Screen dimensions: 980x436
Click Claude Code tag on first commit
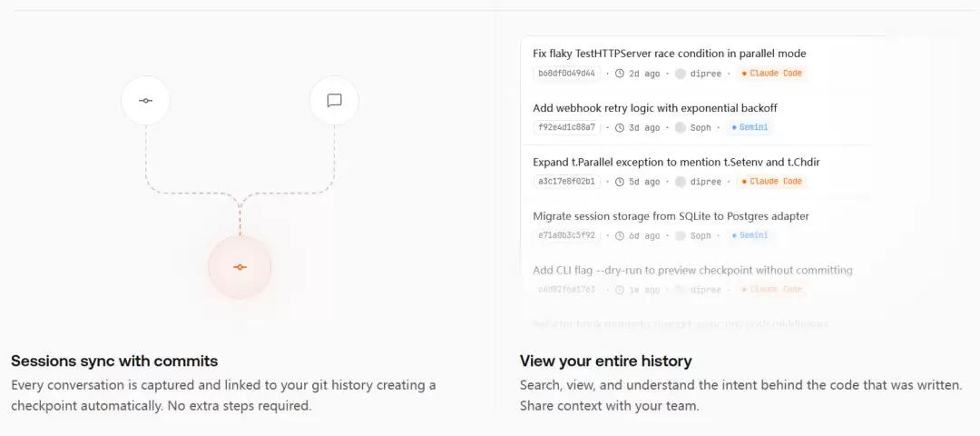(771, 74)
